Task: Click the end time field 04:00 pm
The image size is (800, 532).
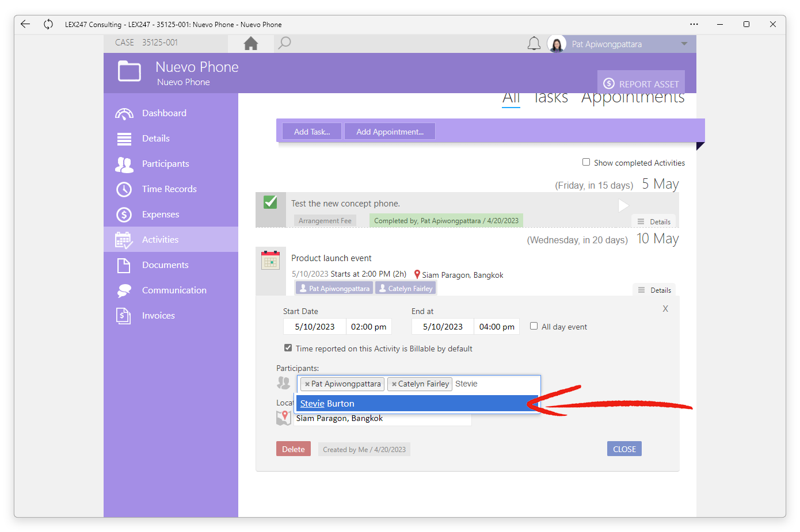Action: [497, 327]
